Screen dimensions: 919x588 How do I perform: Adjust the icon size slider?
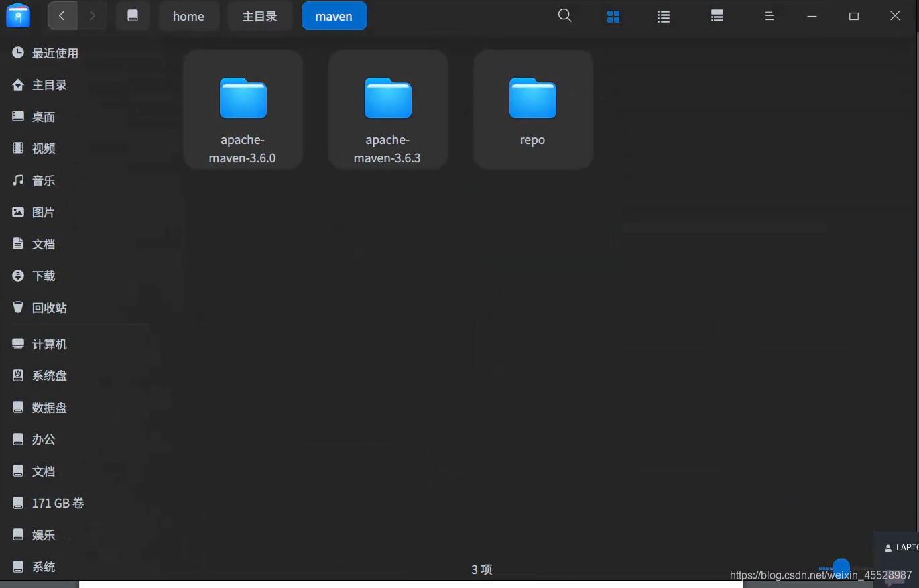click(841, 568)
